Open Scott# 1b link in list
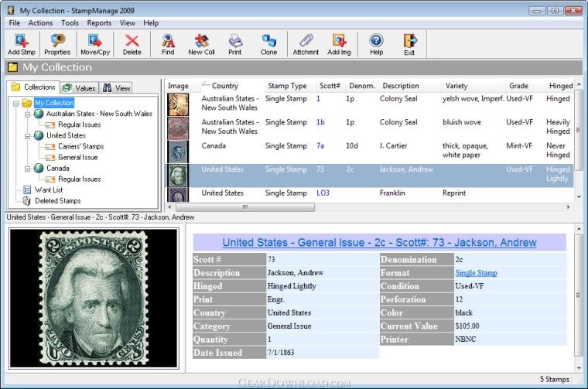 320,122
